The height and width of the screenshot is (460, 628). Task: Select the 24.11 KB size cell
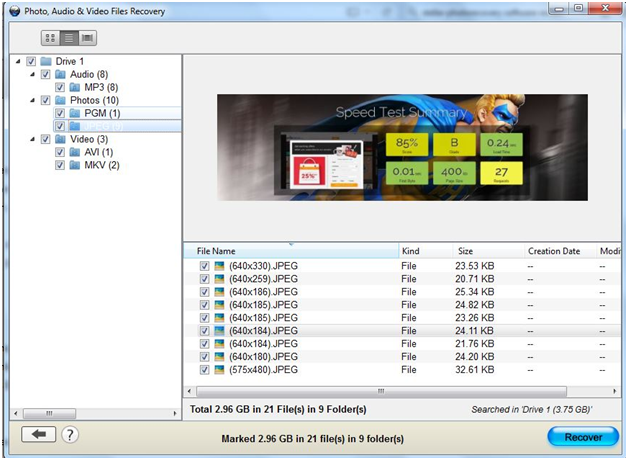(474, 331)
